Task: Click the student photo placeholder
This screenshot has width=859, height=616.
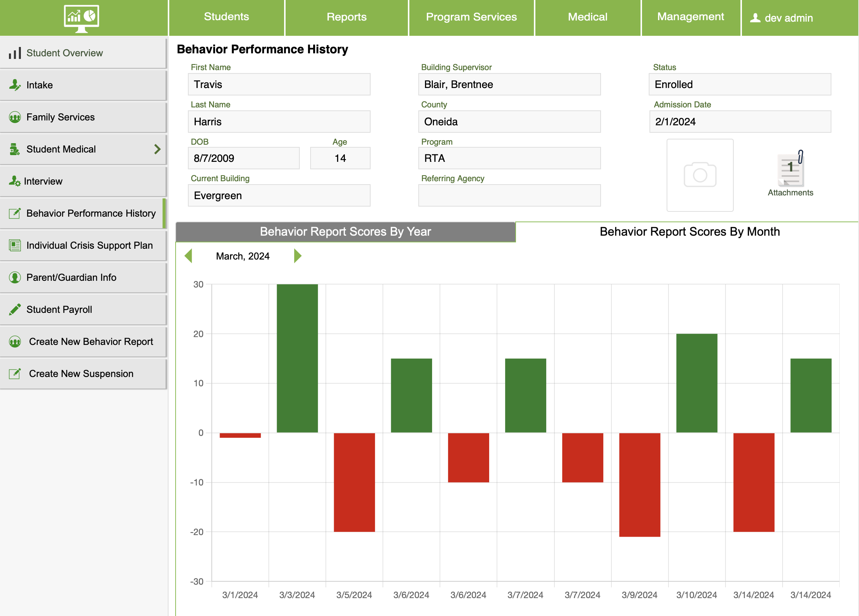Action: click(x=700, y=175)
